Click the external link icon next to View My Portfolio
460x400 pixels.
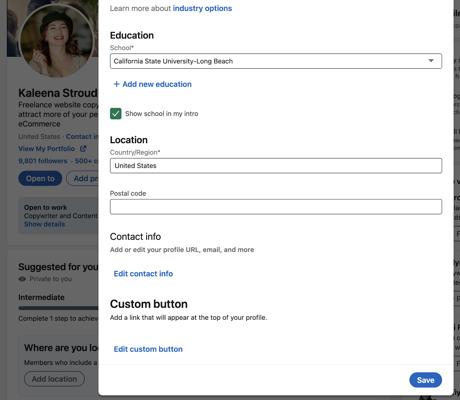(83, 149)
